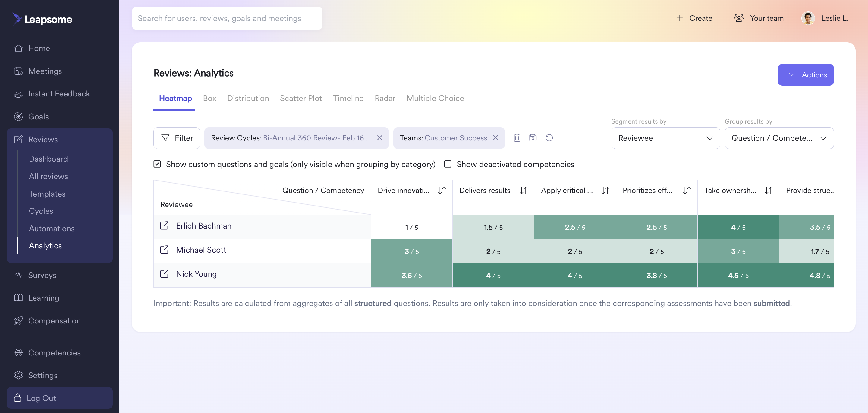This screenshot has height=413, width=868.
Task: Click Erlich Bachman's 4 / 5 cell
Action: 738,227
